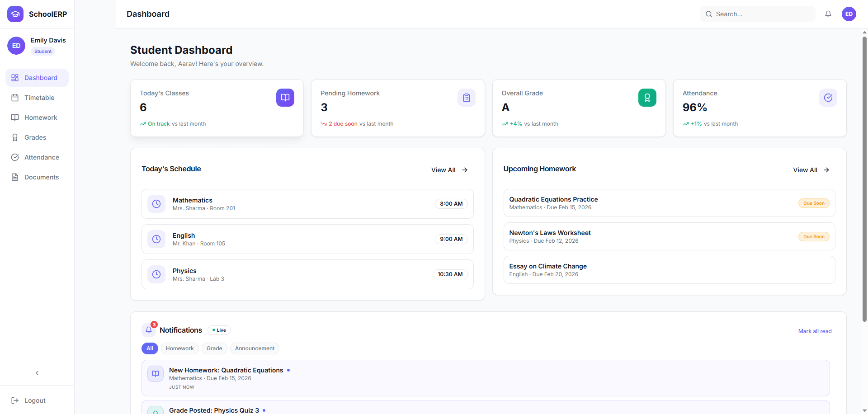Click the 96% attendance value
The image size is (868, 414).
click(x=695, y=108)
